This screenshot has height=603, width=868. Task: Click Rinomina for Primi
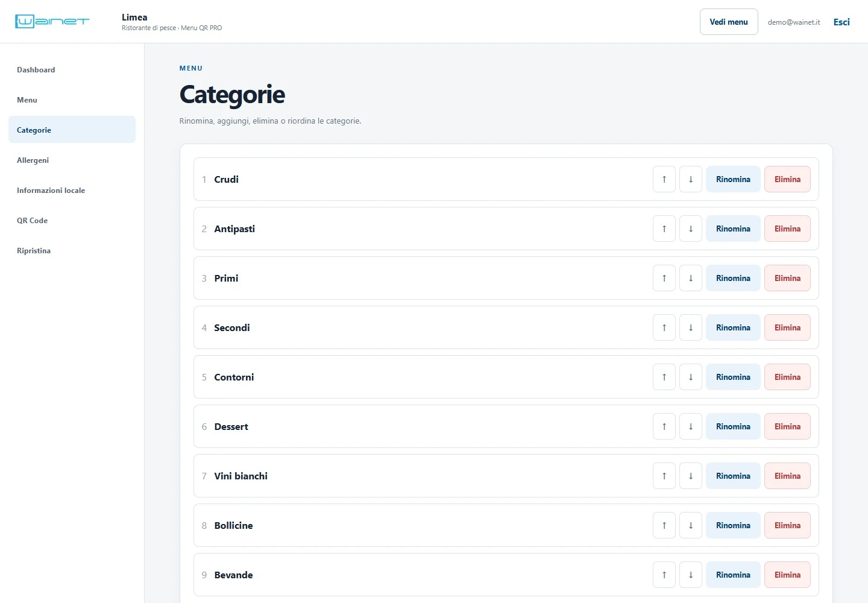[733, 278]
